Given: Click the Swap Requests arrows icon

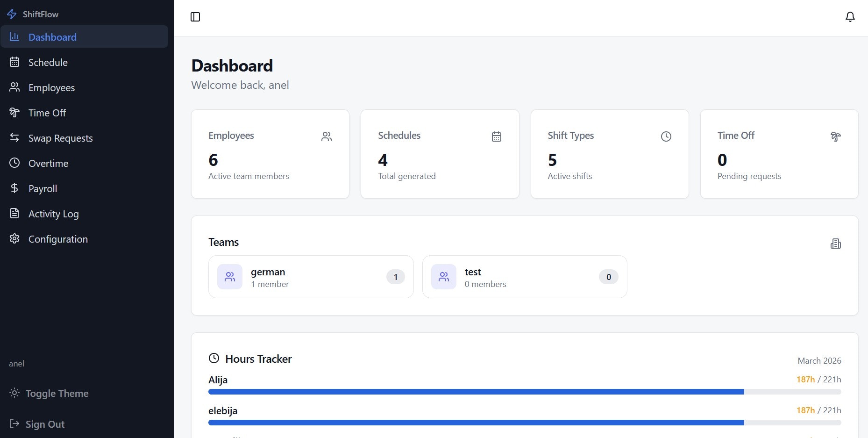Looking at the screenshot, I should [14, 137].
